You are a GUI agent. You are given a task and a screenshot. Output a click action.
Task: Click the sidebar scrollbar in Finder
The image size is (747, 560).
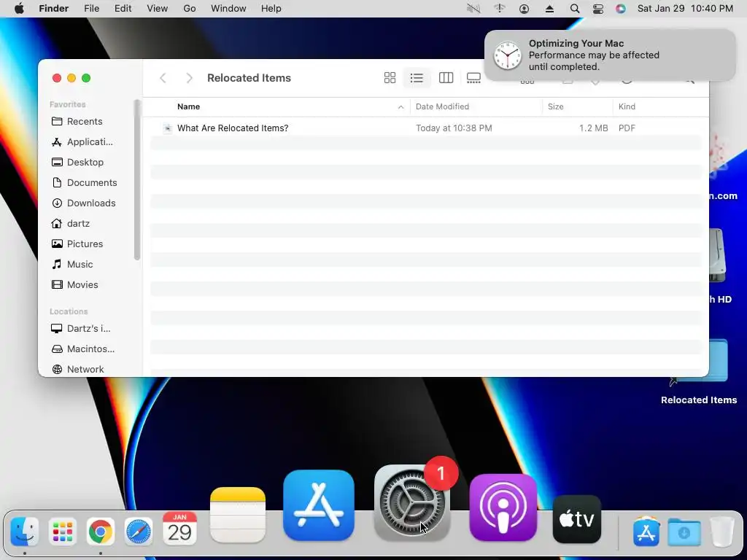[137, 179]
